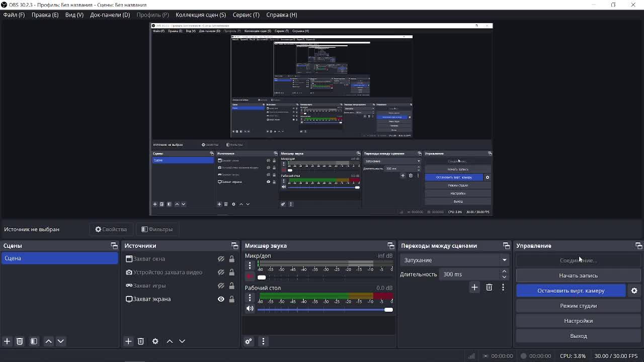This screenshot has width=644, height=362.
Task: Click the Захват игры gamepad icon
Action: coord(129,286)
